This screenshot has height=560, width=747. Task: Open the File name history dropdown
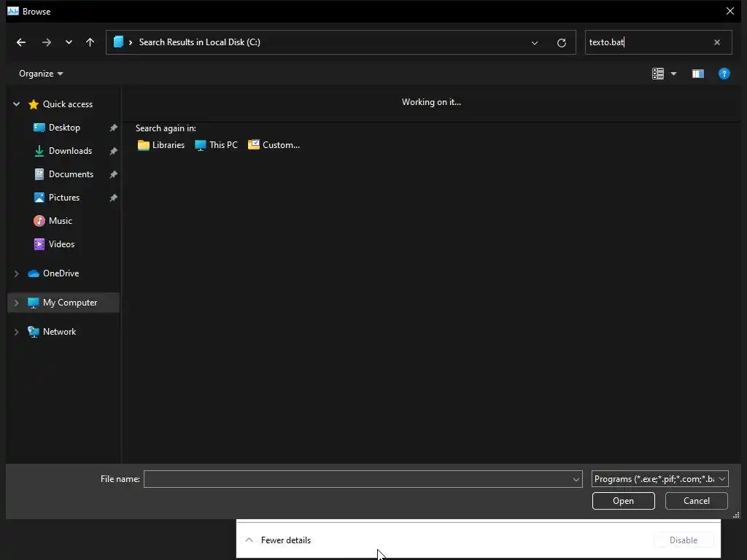point(576,480)
